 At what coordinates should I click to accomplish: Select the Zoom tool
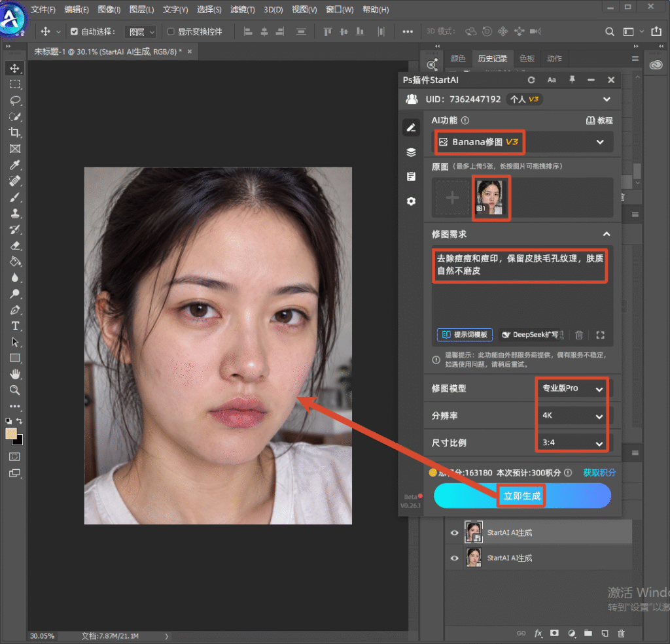(x=15, y=390)
